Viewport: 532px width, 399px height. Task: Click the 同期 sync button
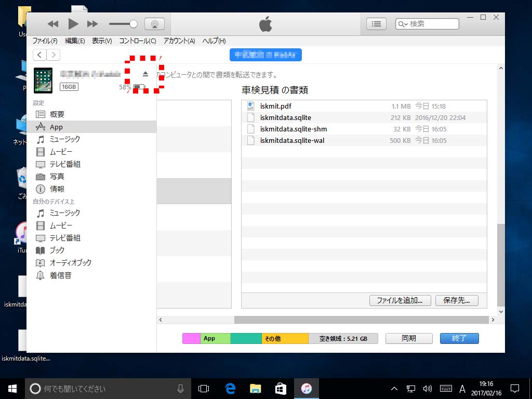tap(409, 338)
